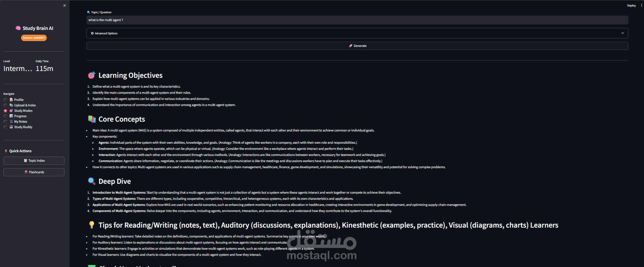This screenshot has width=644, height=267.
Task: Click the Generate button
Action: point(357,46)
